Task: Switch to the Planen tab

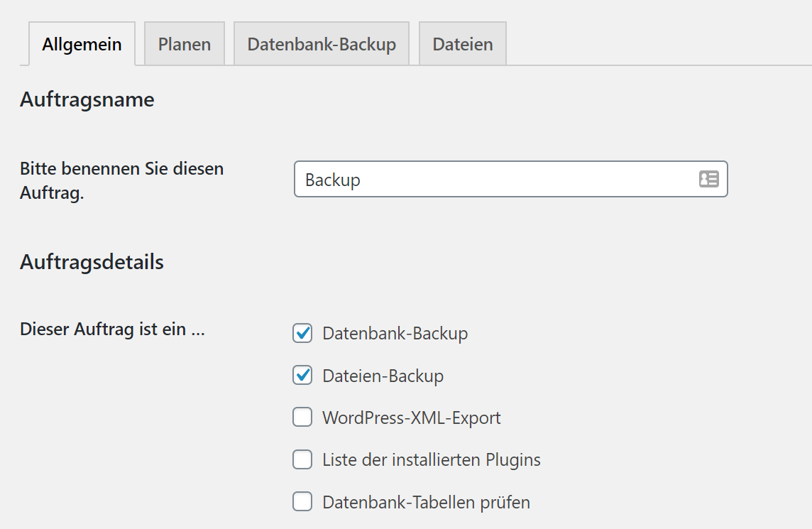Action: point(184,43)
